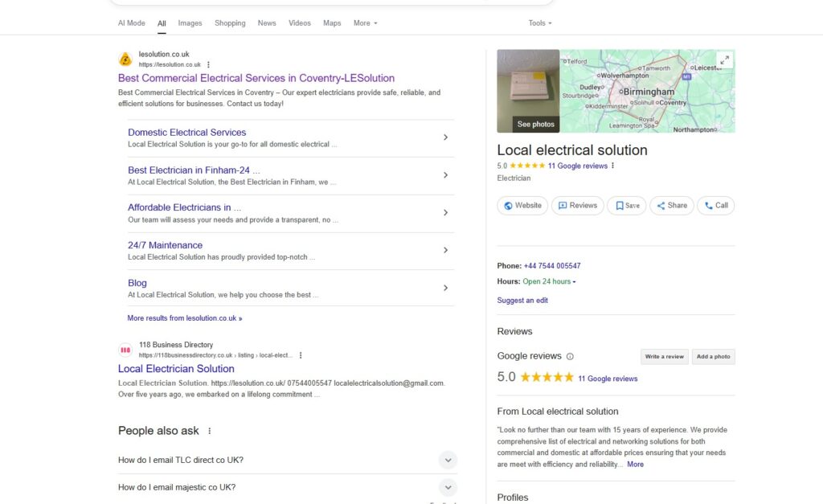Click the Birmingham area map
Screen dimensions: 823x504
pos(647,91)
